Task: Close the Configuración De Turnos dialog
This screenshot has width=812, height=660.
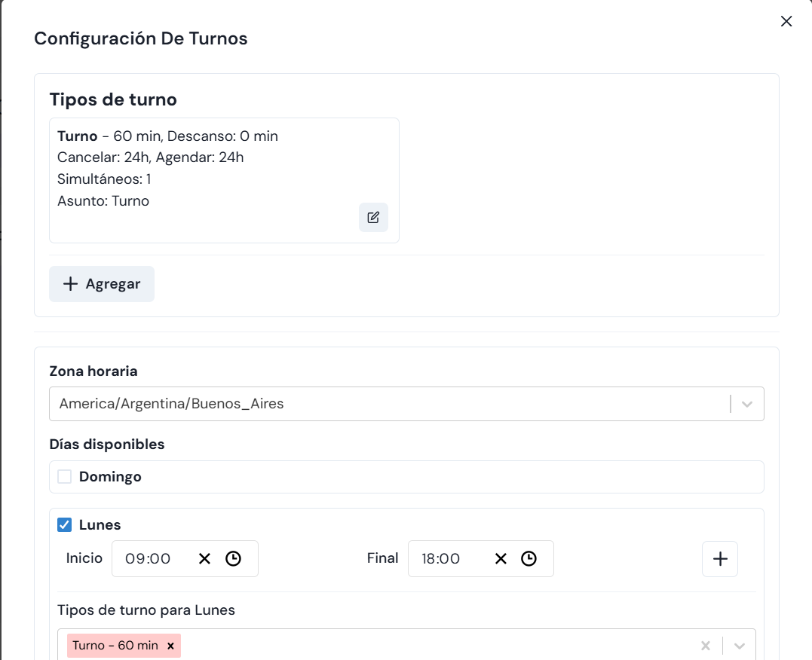Action: [786, 21]
